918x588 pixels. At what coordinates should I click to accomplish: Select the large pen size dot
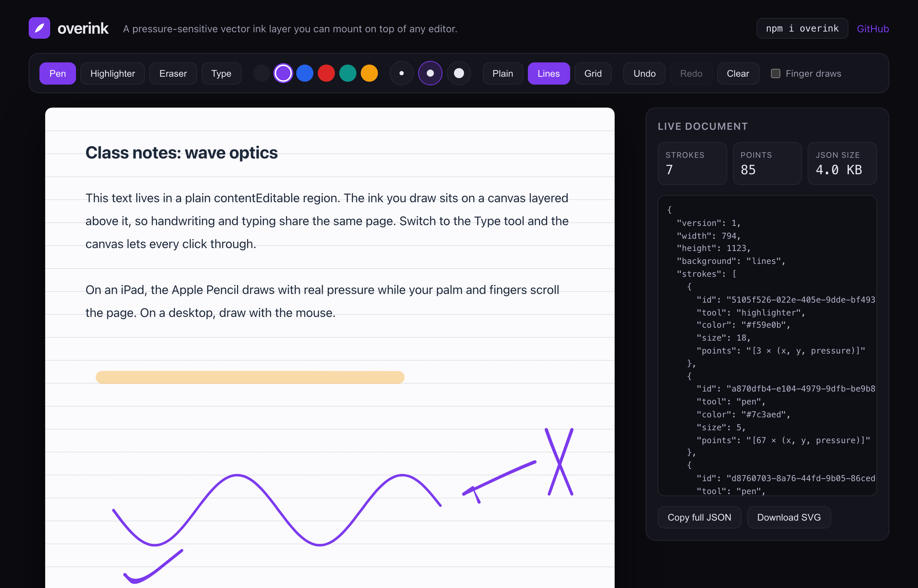point(459,73)
